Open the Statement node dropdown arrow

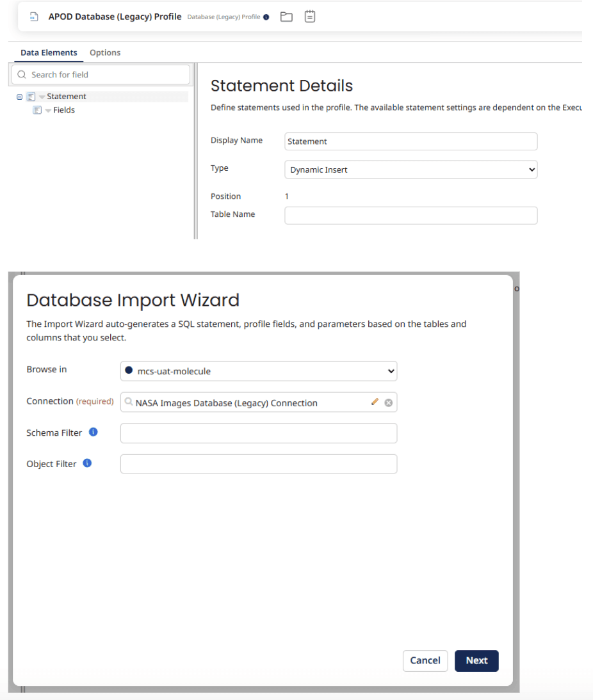coord(42,97)
